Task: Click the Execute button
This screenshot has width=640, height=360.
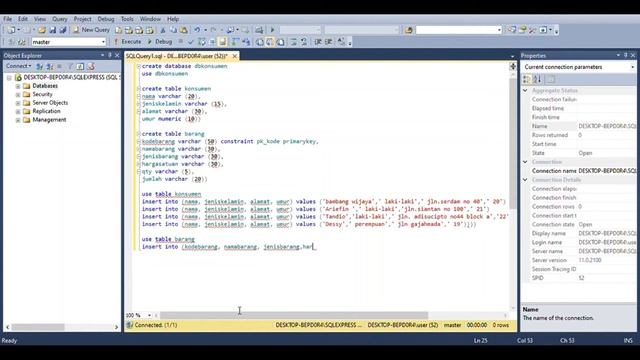Action: click(127, 42)
